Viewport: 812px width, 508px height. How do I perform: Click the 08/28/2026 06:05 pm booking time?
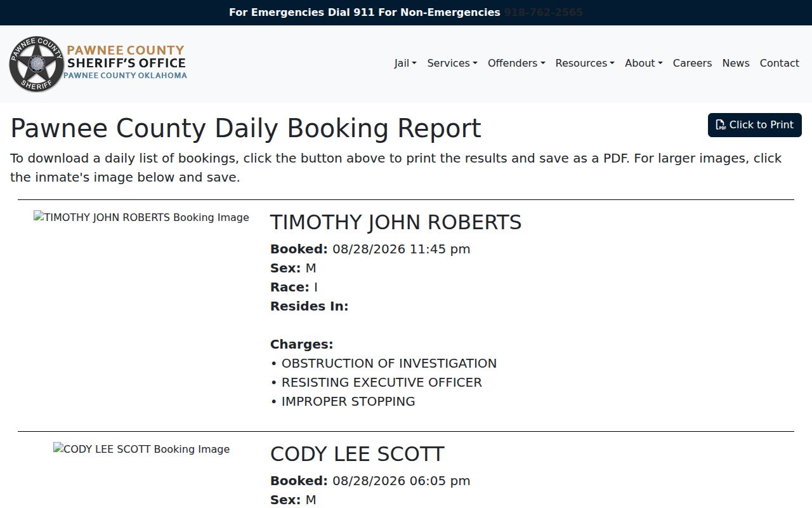pyautogui.click(x=402, y=481)
